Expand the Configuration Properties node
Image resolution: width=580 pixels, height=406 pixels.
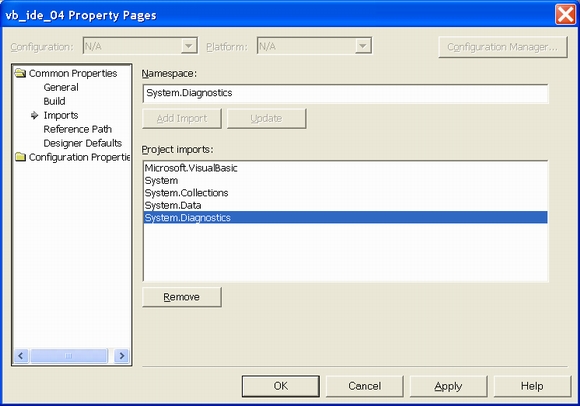80,157
